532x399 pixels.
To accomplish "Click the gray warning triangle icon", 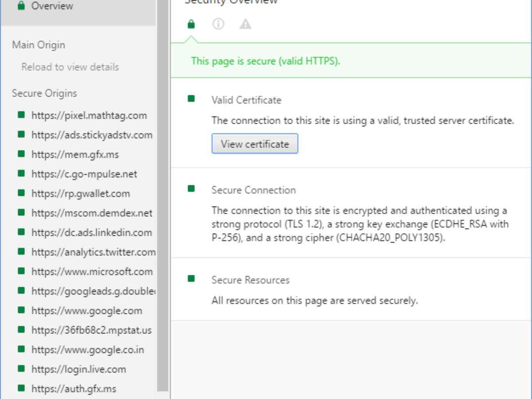I will (245, 24).
